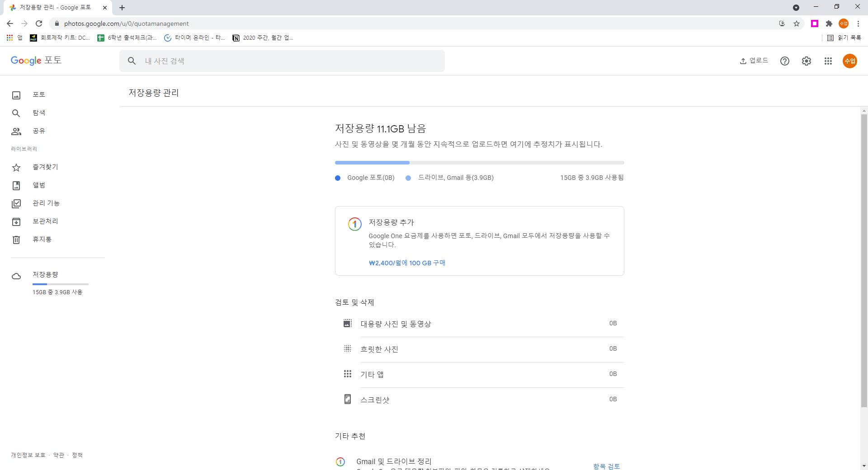Viewport: 868px width, 470px height.
Task: Click the blurry dotted icon beside 흐릿한 사진
Action: point(348,348)
